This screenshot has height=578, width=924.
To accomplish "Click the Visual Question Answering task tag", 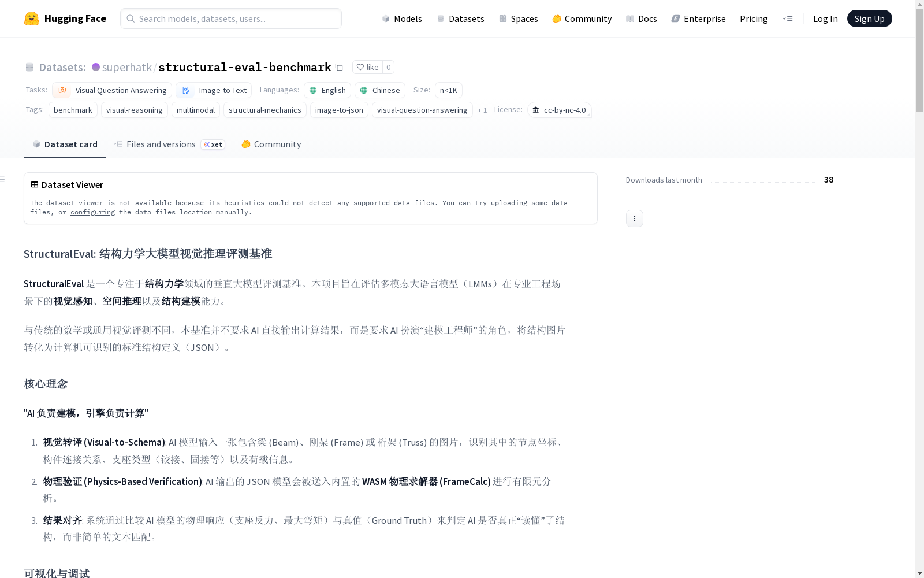I will coord(112,90).
